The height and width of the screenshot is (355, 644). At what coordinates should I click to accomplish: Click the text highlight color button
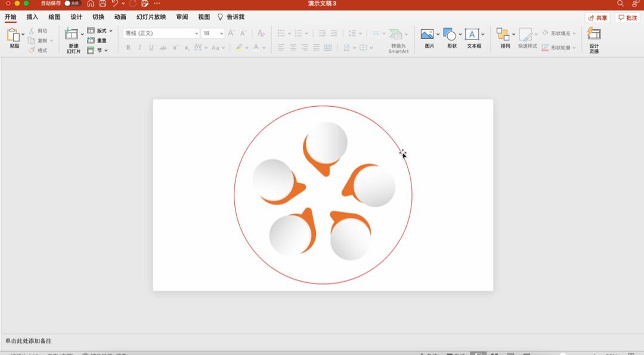click(239, 48)
